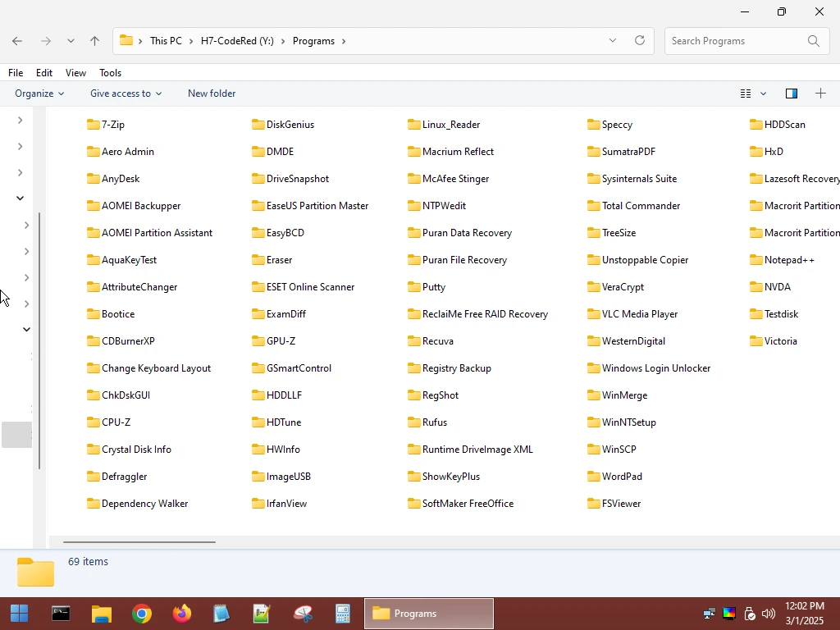Image resolution: width=840 pixels, height=630 pixels.
Task: Select the Rufus folder
Action: tap(427, 422)
